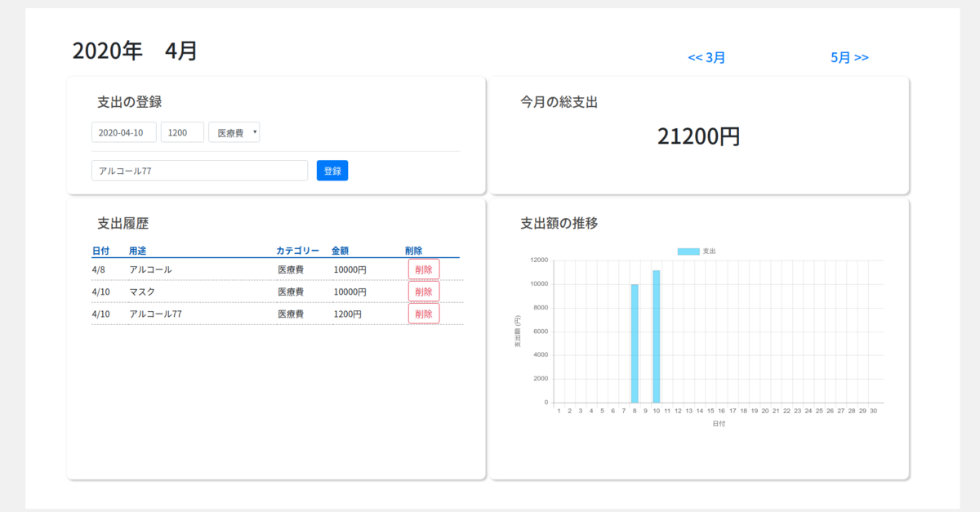Click the 支出履歴 card heading
This screenshot has width=980, height=512.
(x=122, y=223)
